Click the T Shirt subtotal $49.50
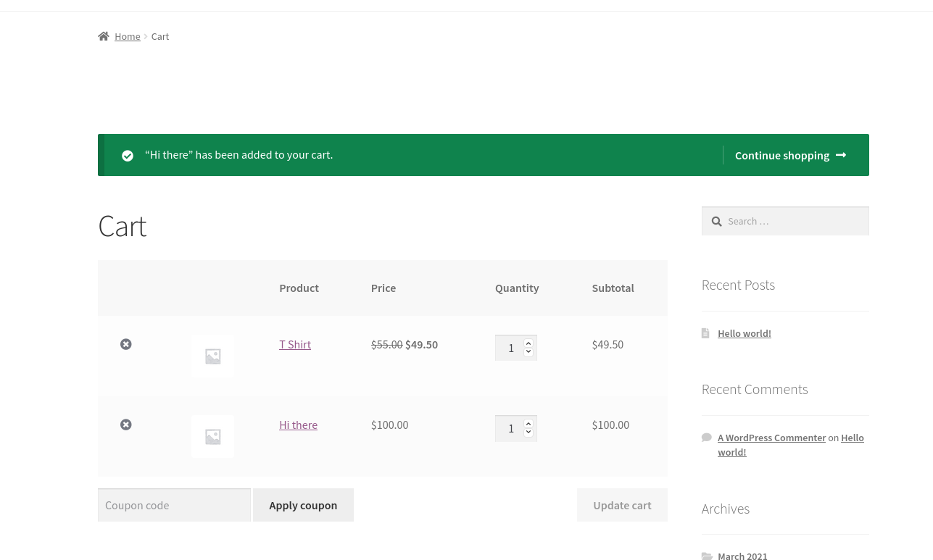933x560 pixels. pyautogui.click(x=608, y=344)
